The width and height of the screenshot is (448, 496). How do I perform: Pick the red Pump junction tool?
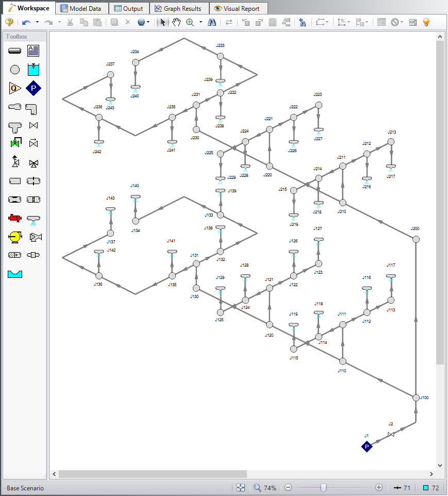pos(15,218)
